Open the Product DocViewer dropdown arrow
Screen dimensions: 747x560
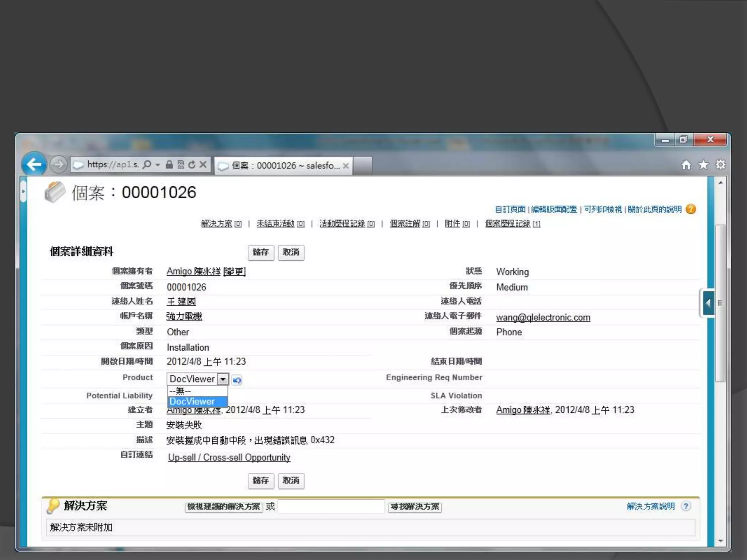point(223,379)
